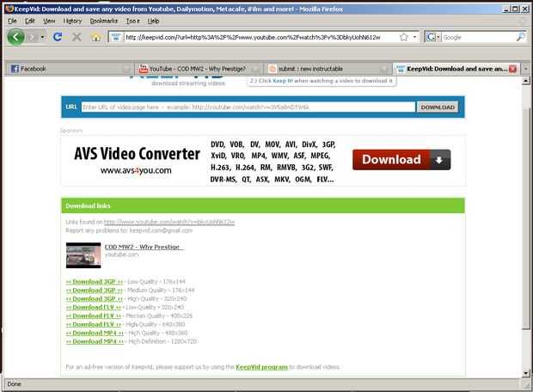Open the COD MW2 - Why Prestige title link
The height and width of the screenshot is (392, 533).
144,247
